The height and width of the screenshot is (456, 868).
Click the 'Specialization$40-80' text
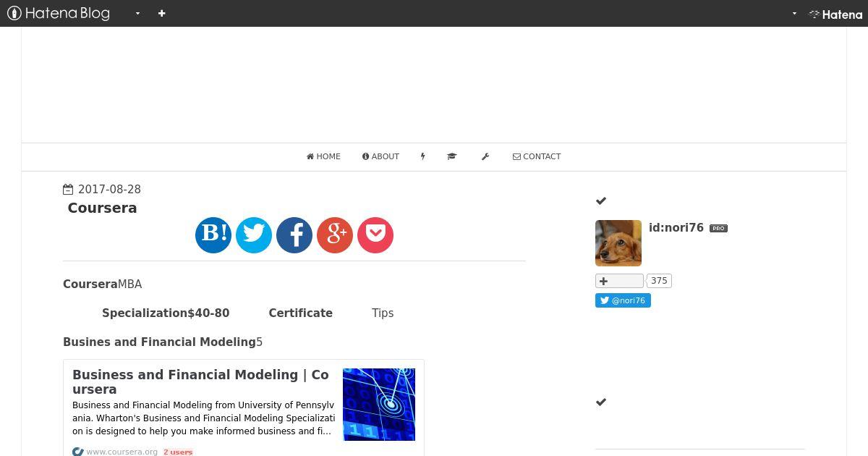166,313
